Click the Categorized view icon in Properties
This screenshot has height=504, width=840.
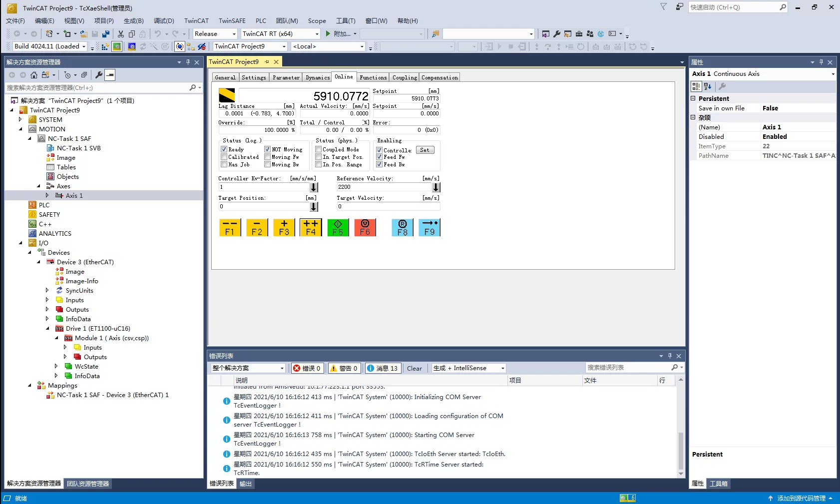click(x=696, y=86)
